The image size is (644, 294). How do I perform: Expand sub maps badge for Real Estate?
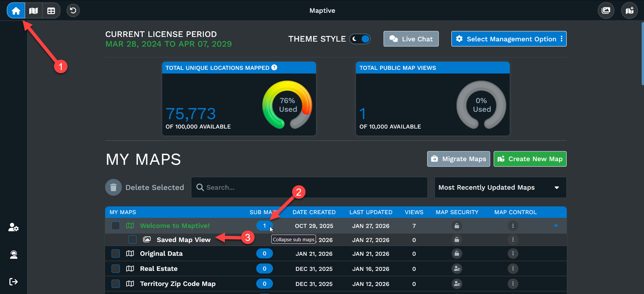click(x=264, y=268)
